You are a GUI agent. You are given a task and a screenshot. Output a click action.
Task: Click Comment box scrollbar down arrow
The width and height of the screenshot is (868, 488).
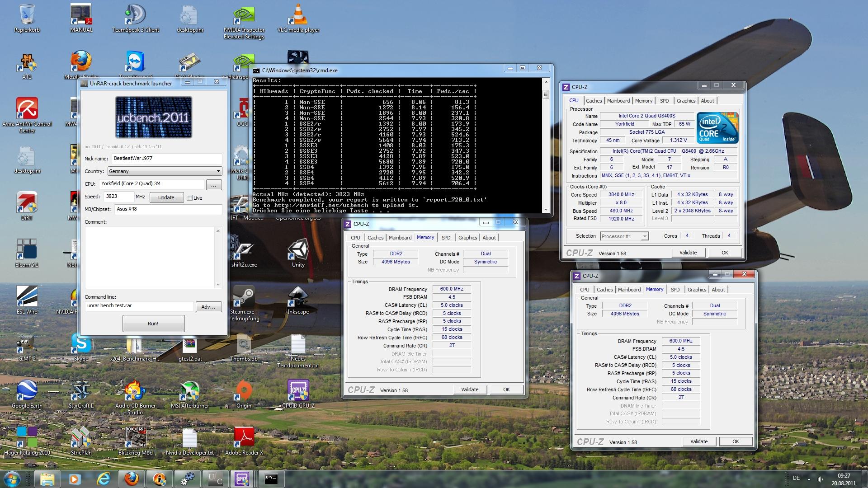pyautogui.click(x=218, y=285)
